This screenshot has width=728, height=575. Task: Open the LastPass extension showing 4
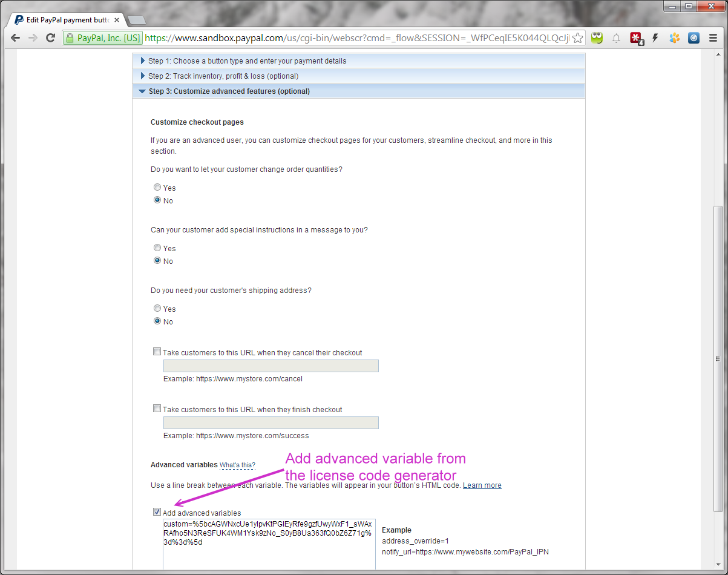(636, 38)
